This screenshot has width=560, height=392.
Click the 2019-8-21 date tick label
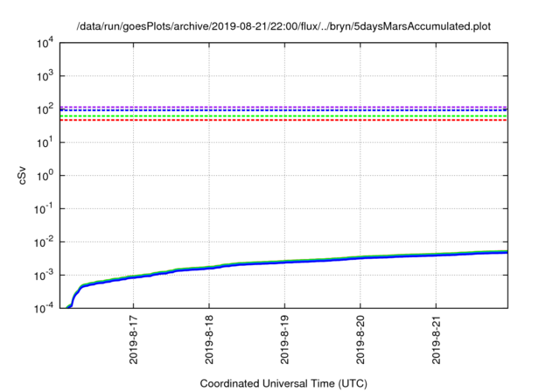[x=436, y=339]
